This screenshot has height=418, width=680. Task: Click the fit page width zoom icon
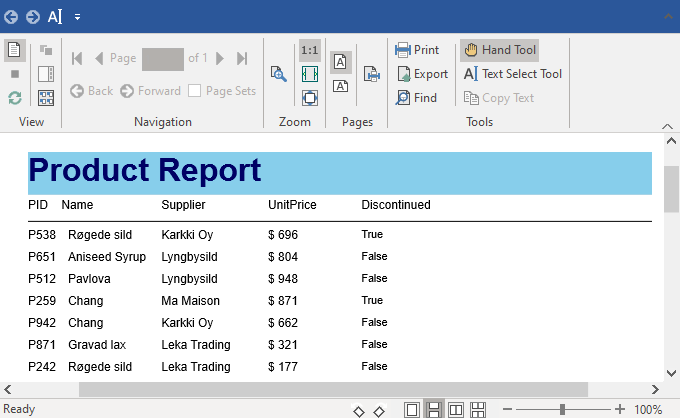point(310,74)
